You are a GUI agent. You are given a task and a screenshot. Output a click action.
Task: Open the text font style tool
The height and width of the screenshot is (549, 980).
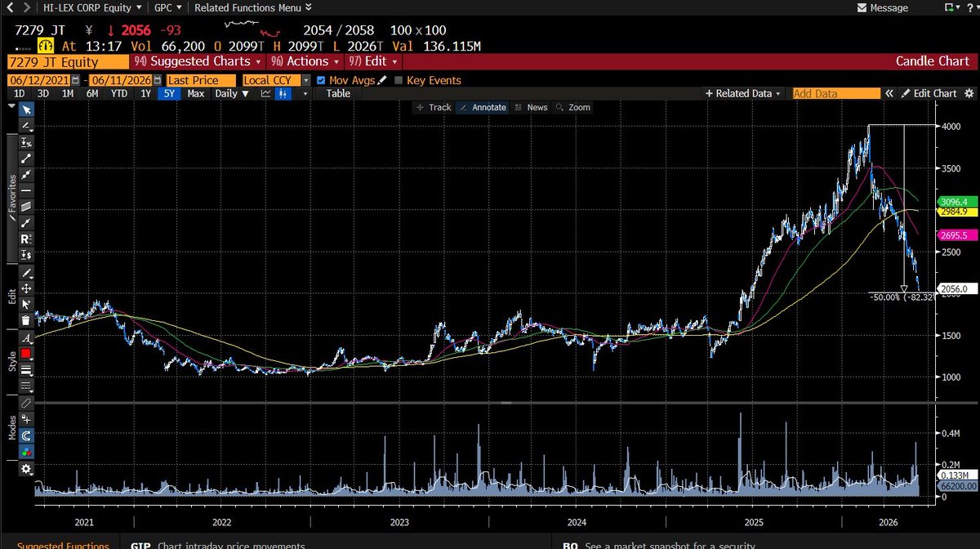[x=26, y=337]
